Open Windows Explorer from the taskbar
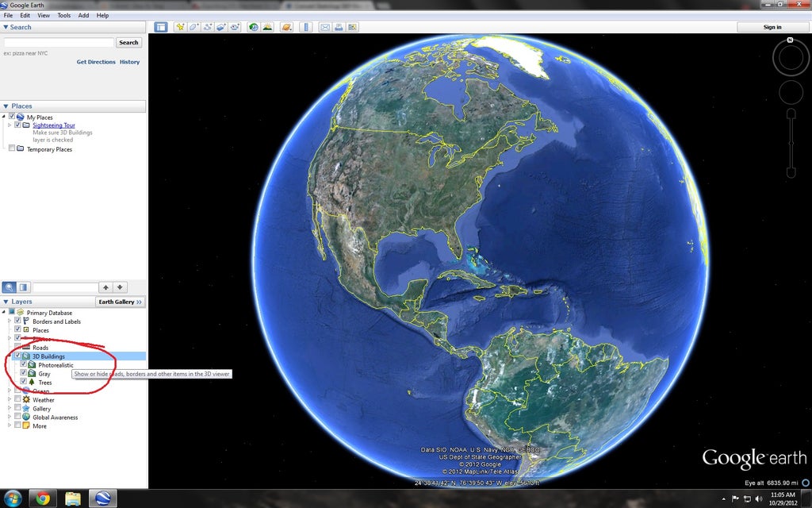Screen dimensions: 812x508 [x=72, y=498]
